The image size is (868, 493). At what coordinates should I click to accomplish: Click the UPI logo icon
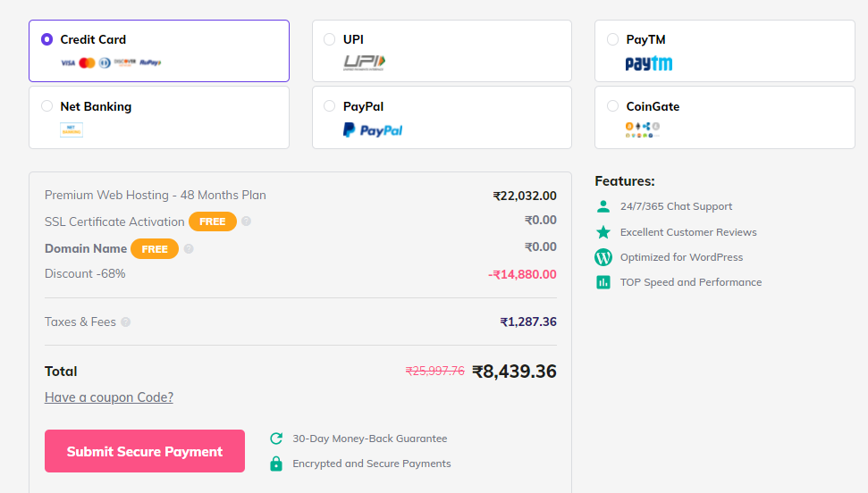(x=364, y=63)
